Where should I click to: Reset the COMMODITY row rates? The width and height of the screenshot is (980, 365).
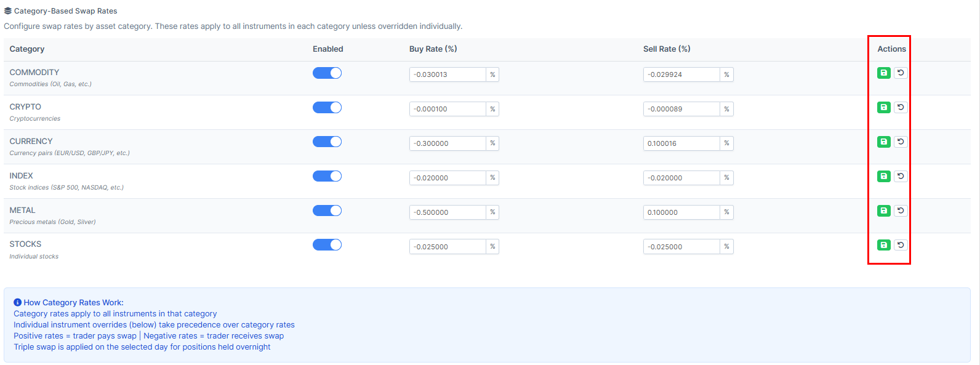coord(901,73)
